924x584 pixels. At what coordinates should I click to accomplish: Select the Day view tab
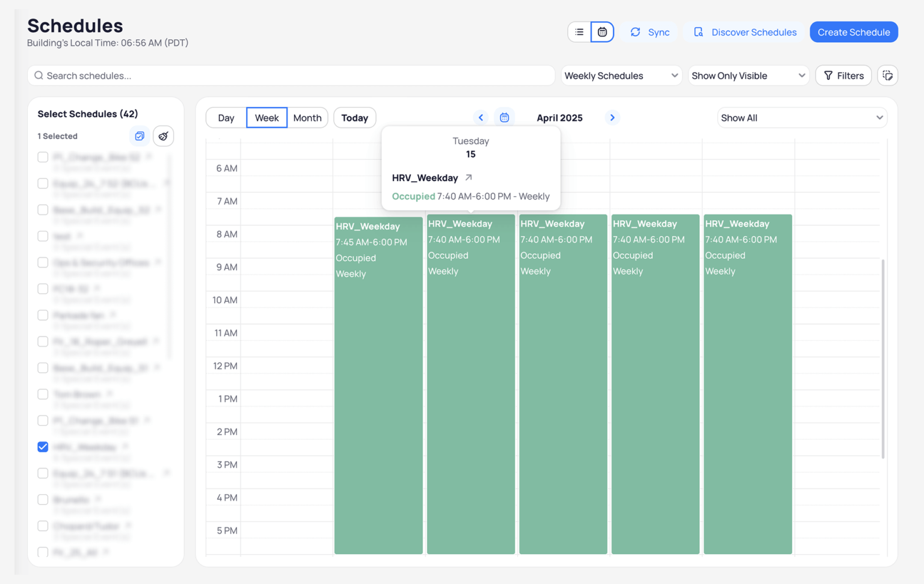[226, 117]
